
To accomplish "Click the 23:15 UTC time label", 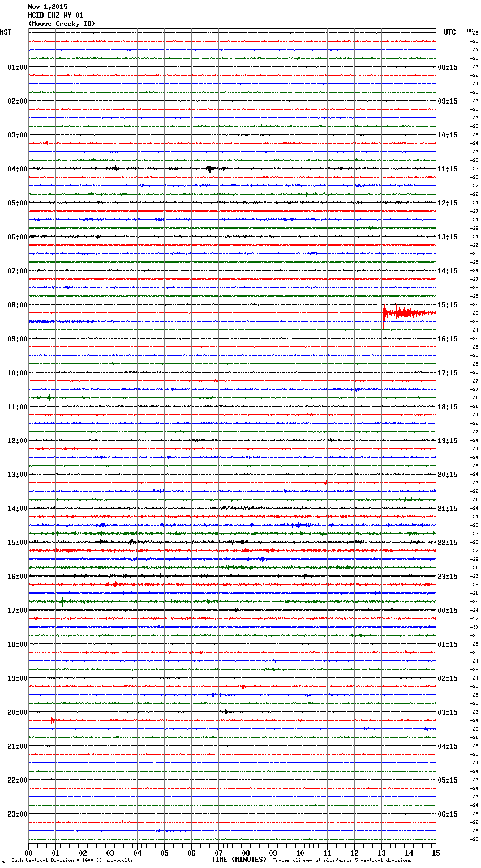I will (448, 577).
